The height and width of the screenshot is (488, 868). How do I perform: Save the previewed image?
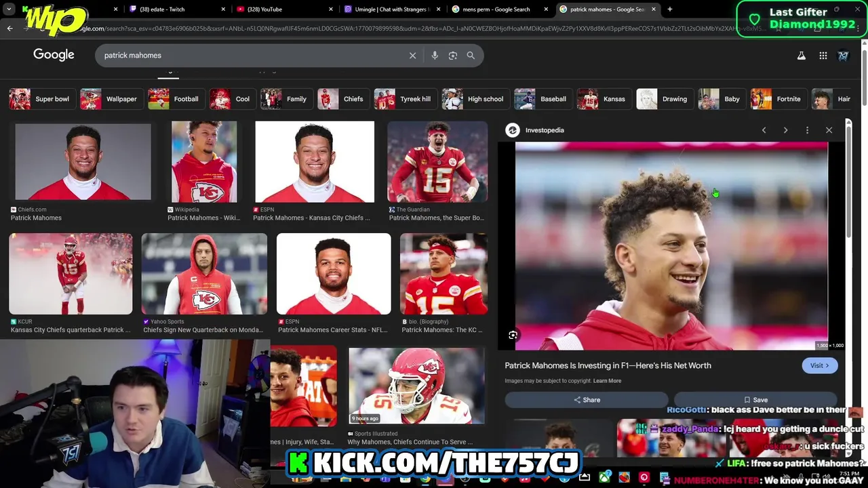coord(755,400)
